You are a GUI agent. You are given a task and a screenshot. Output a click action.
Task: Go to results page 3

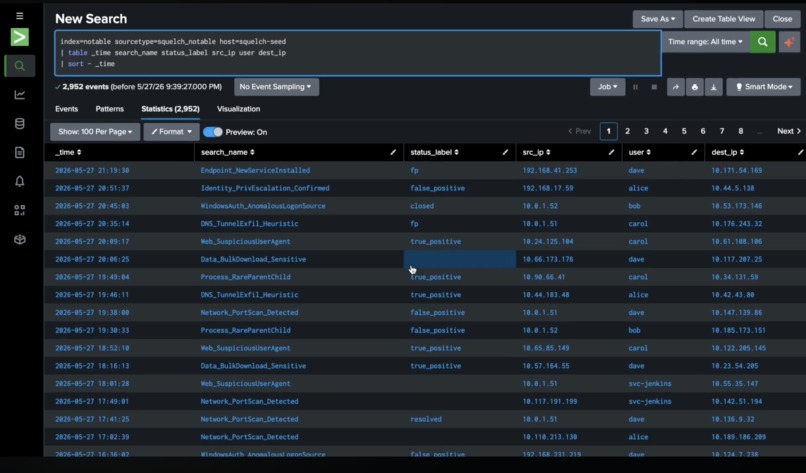point(646,132)
